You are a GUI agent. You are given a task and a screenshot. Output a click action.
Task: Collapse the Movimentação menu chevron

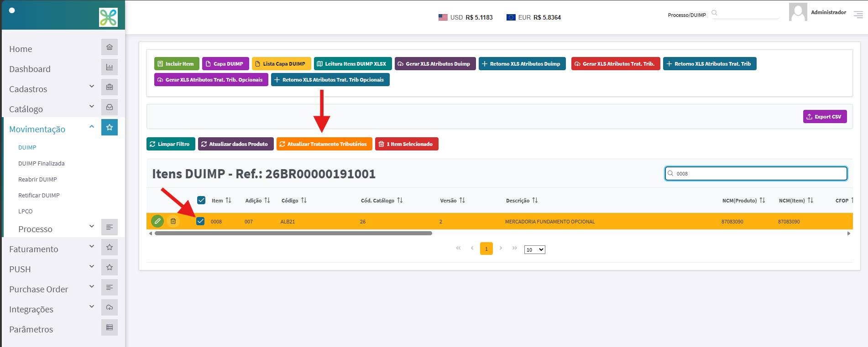coord(92,126)
